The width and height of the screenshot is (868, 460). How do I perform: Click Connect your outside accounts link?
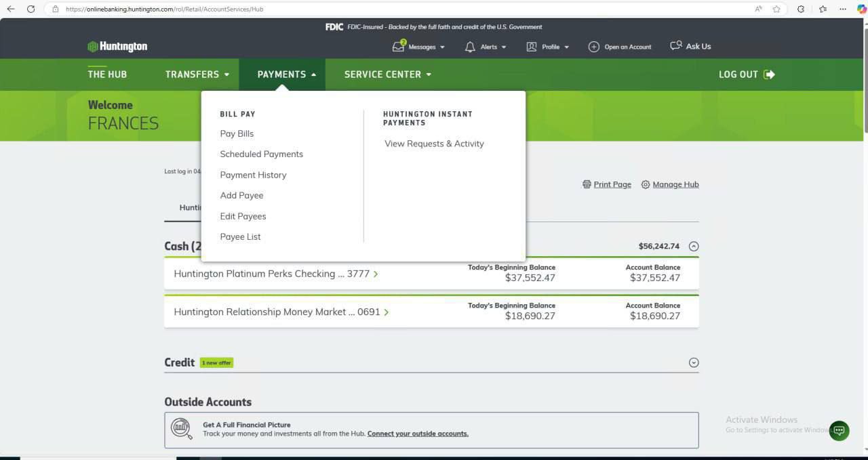click(x=418, y=434)
